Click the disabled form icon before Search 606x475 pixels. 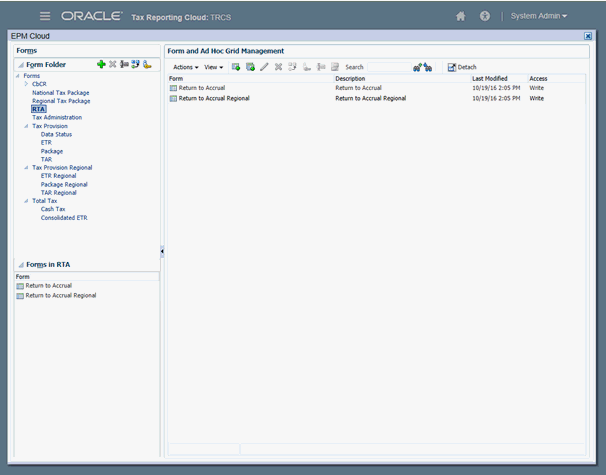pyautogui.click(x=335, y=67)
